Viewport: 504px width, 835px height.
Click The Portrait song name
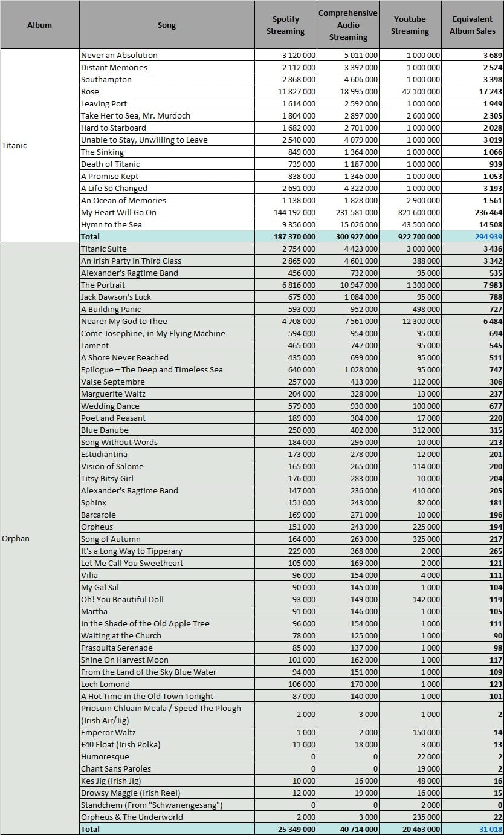point(103,285)
